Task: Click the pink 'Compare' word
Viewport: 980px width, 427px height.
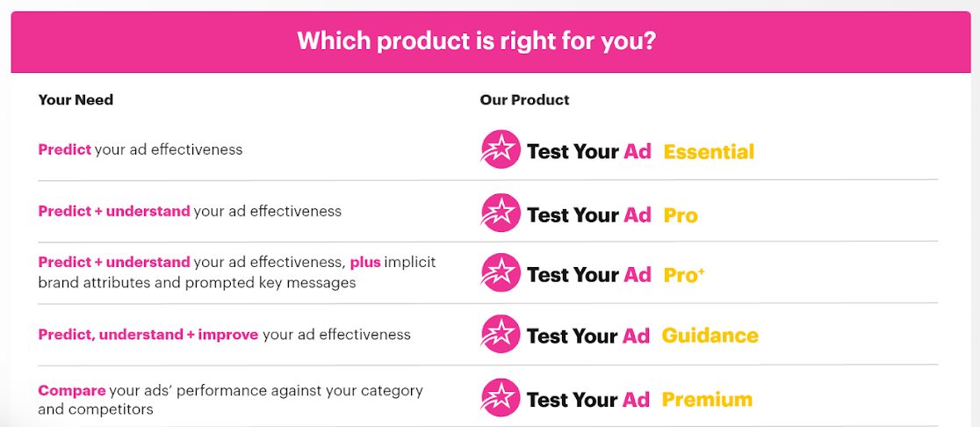Action: click(72, 391)
